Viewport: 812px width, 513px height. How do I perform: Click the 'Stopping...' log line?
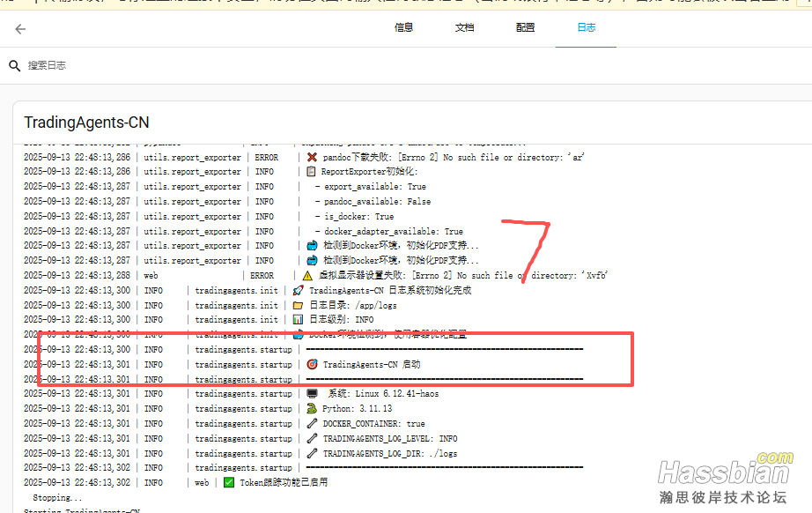(x=57, y=498)
